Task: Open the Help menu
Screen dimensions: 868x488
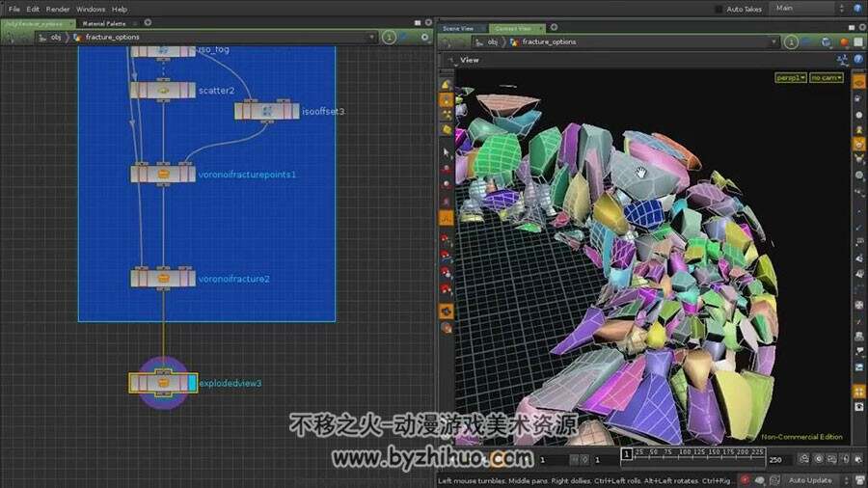Action: [x=120, y=9]
